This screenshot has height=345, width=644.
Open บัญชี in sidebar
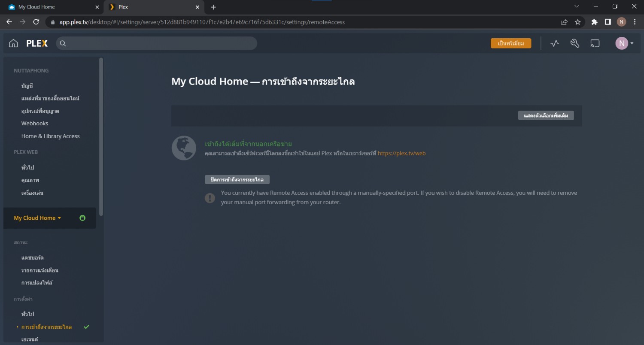pyautogui.click(x=27, y=86)
